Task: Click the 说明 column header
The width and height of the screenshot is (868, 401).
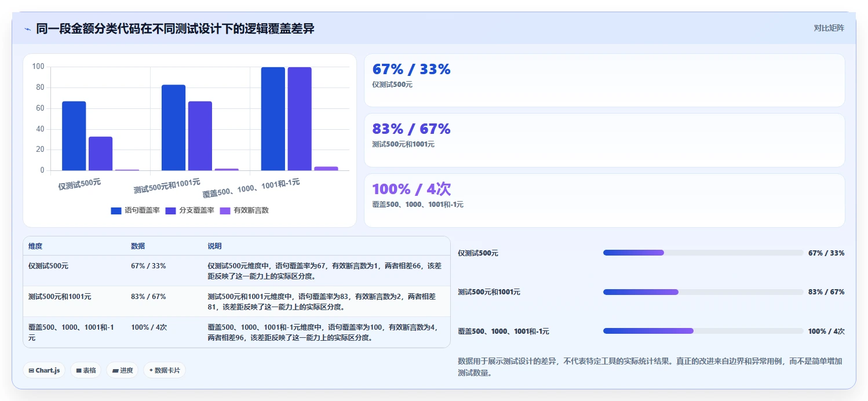Action: click(x=214, y=246)
